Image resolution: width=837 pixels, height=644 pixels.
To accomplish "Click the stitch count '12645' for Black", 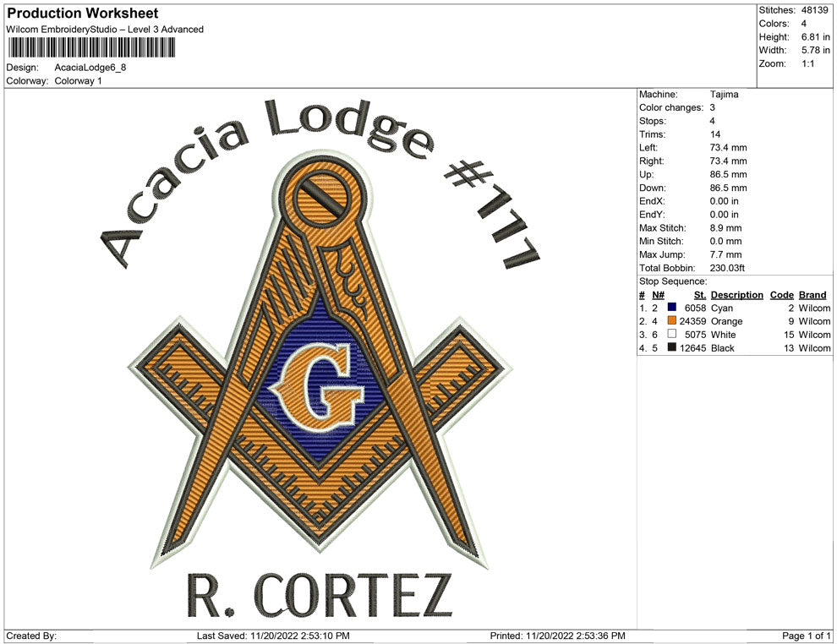I will pyautogui.click(x=692, y=348).
